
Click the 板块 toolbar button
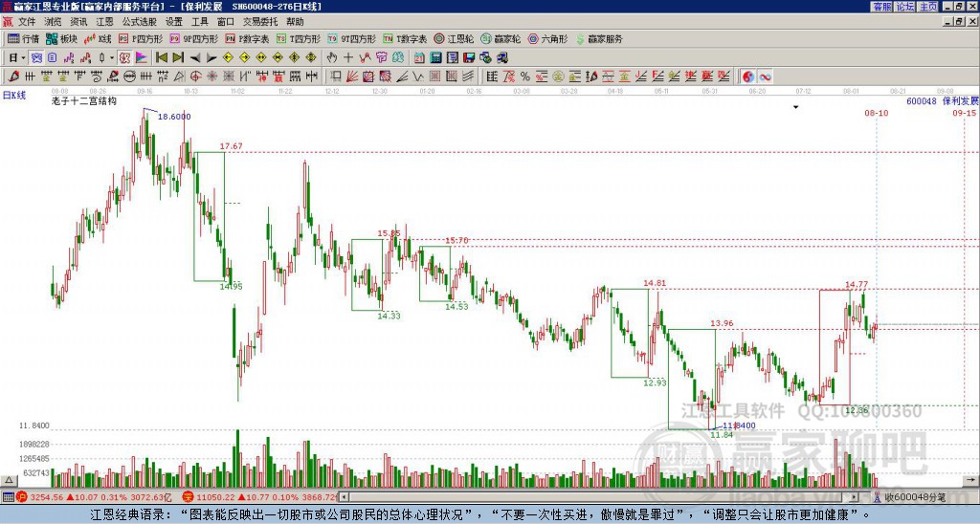pos(61,38)
